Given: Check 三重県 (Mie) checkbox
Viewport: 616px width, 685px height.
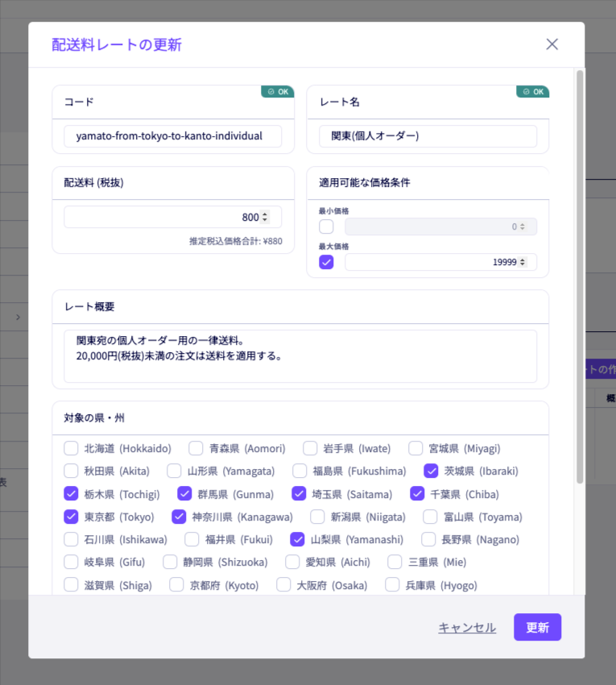Looking at the screenshot, I should (x=395, y=562).
